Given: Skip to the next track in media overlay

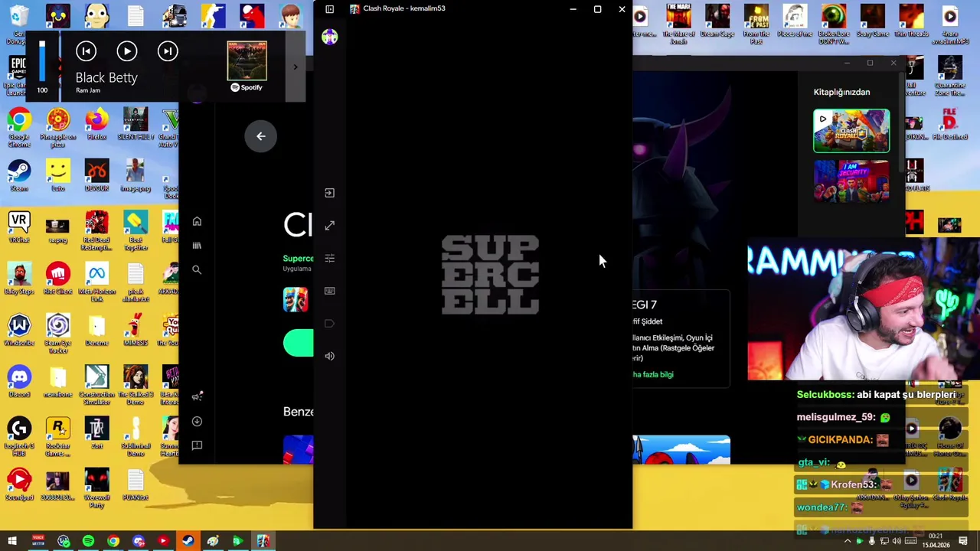Looking at the screenshot, I should click(x=168, y=51).
